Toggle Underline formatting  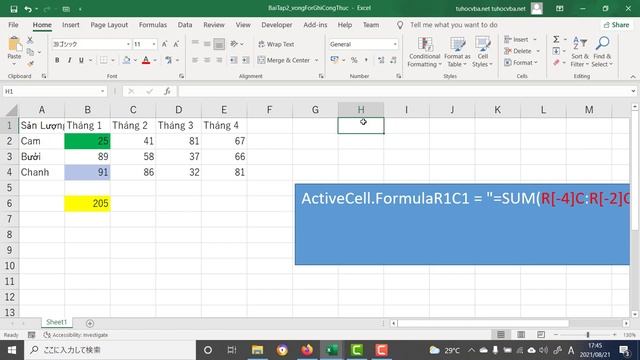click(81, 60)
